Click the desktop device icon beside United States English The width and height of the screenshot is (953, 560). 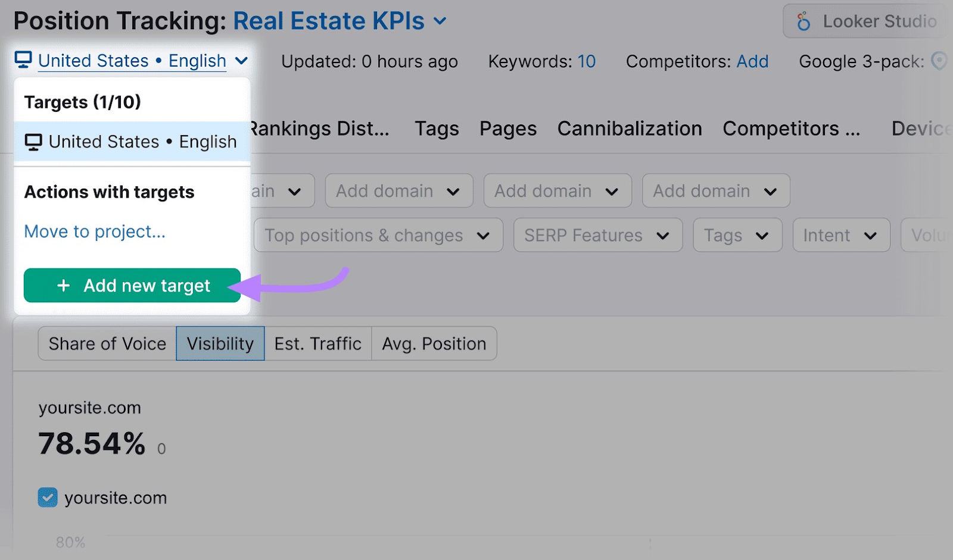(23, 60)
